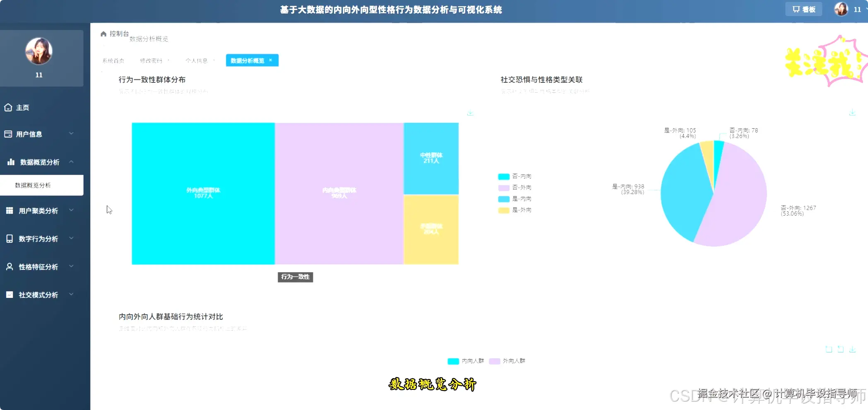Click the yellow treemap block
This screenshot has height=410, width=868.
[x=431, y=229]
